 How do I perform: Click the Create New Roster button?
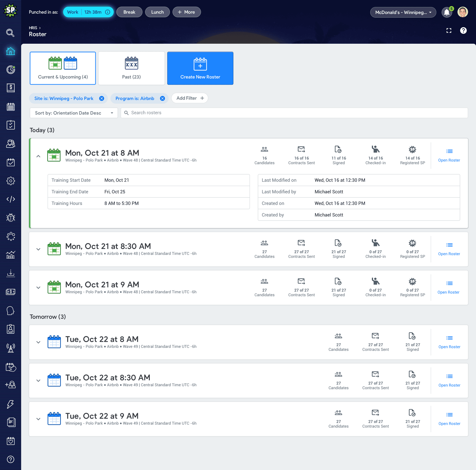point(200,68)
